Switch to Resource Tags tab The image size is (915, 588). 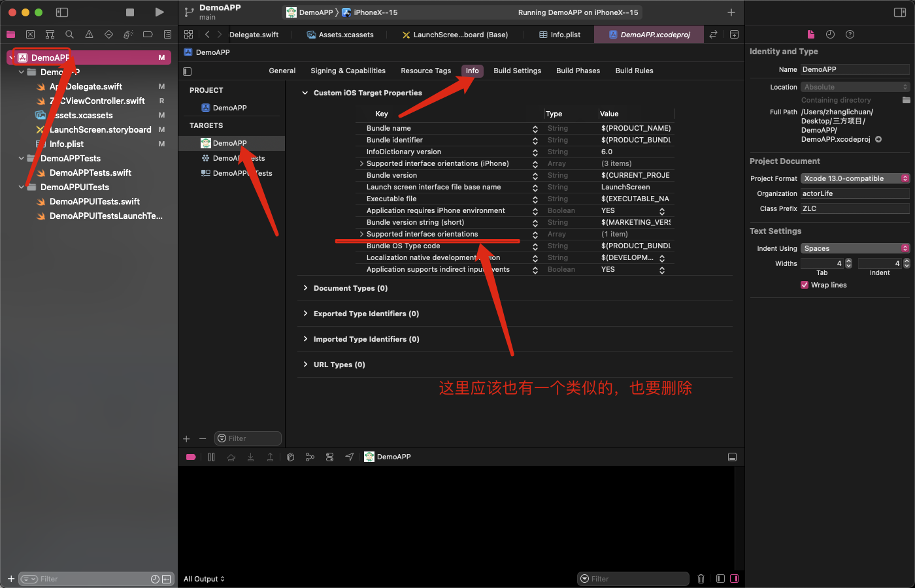point(425,71)
